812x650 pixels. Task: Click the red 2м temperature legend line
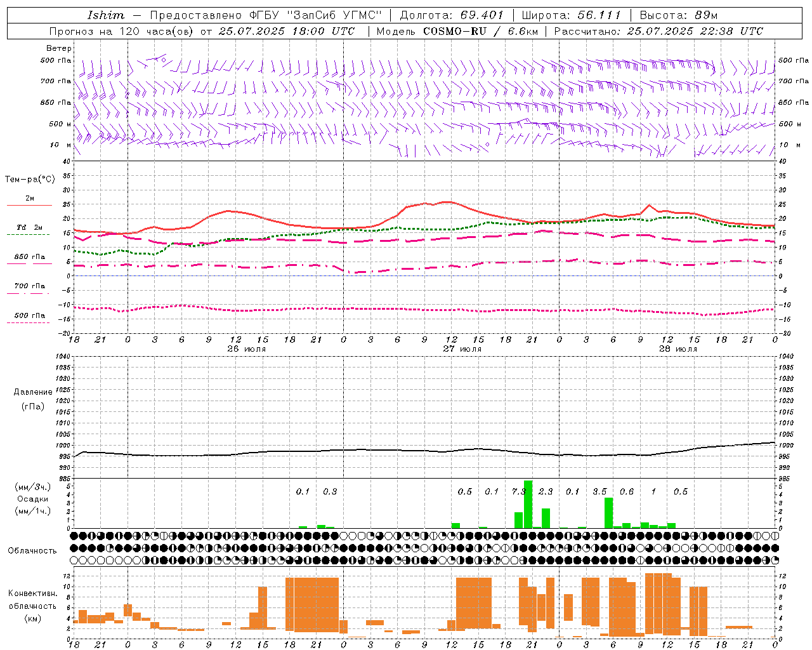tap(29, 206)
